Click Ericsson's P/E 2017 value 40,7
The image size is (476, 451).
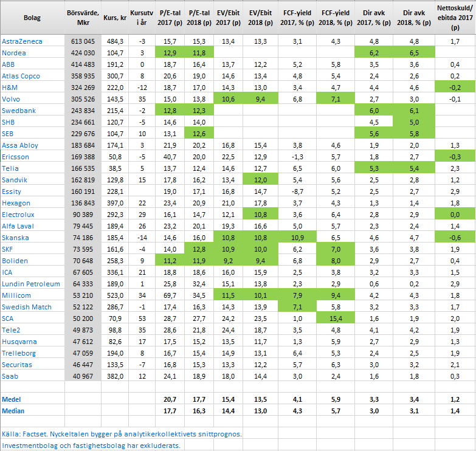[170, 157]
